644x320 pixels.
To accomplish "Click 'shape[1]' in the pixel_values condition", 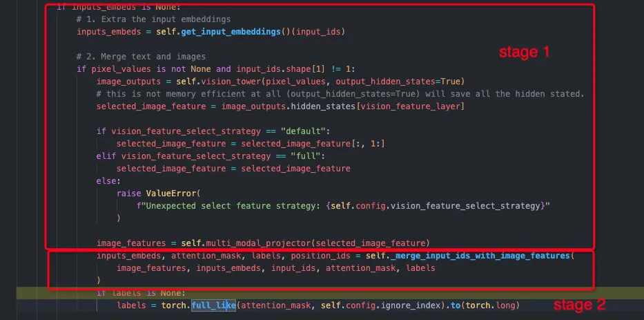I will (306, 69).
